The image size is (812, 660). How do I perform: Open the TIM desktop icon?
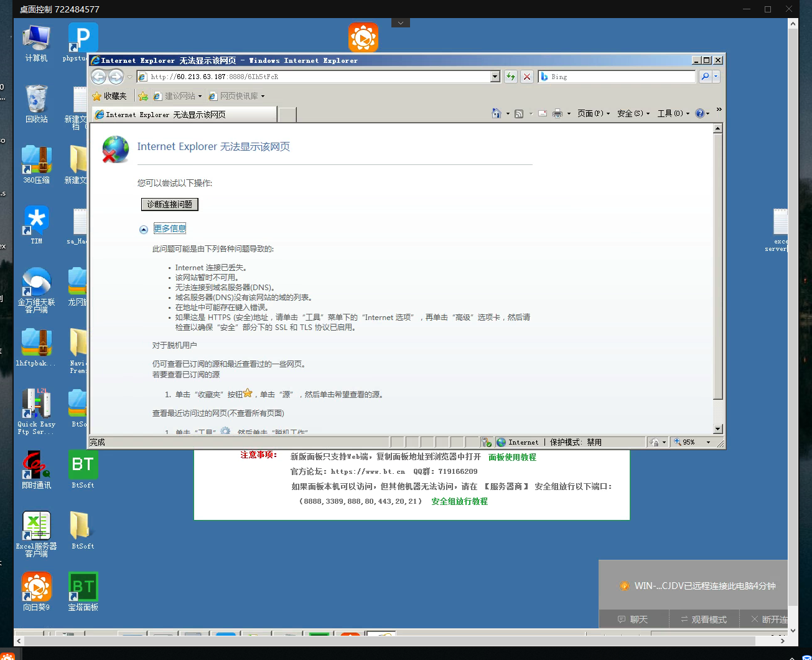36,225
